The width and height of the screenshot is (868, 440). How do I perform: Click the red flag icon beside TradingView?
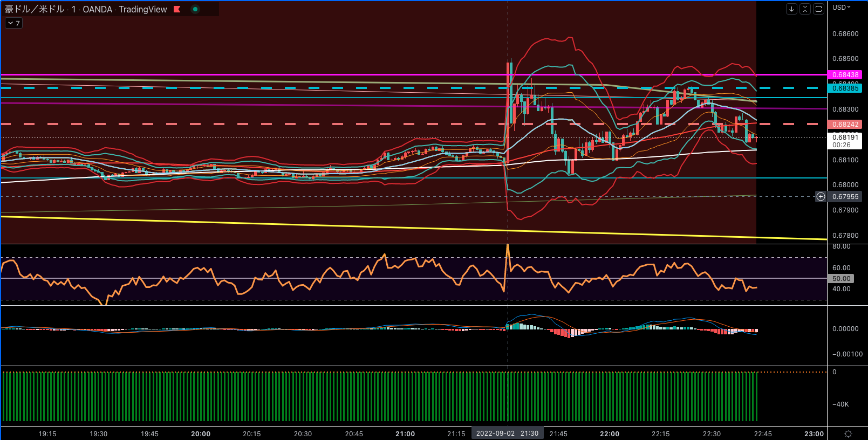click(x=177, y=9)
